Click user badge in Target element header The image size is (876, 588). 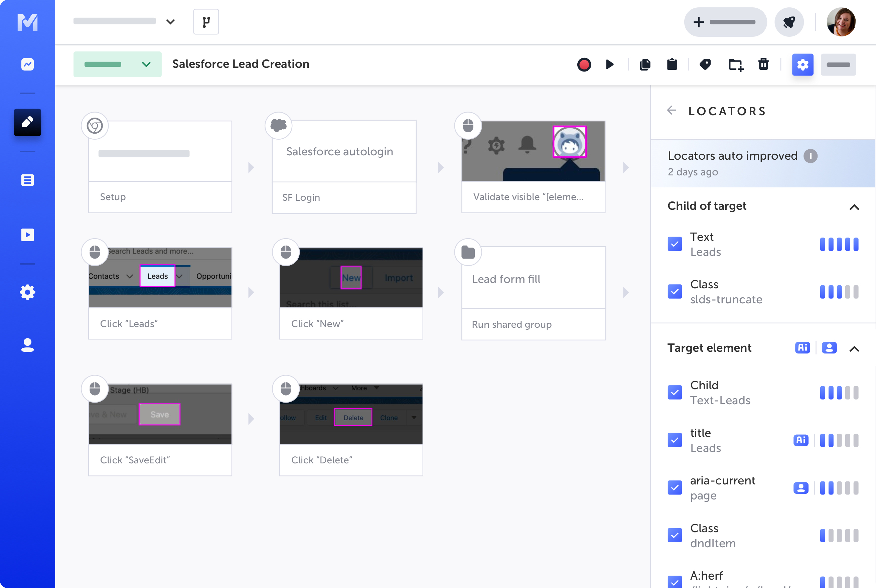(829, 348)
